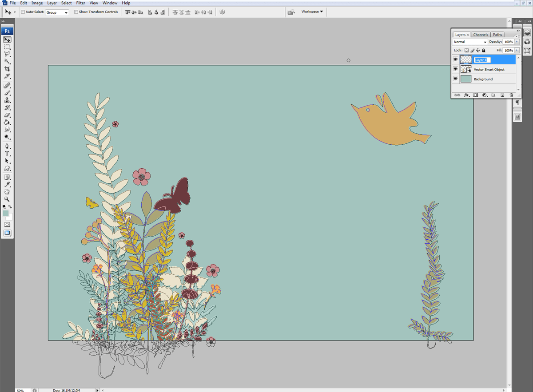This screenshot has width=533, height=392.
Task: Click the delete layer trash icon
Action: 511,95
